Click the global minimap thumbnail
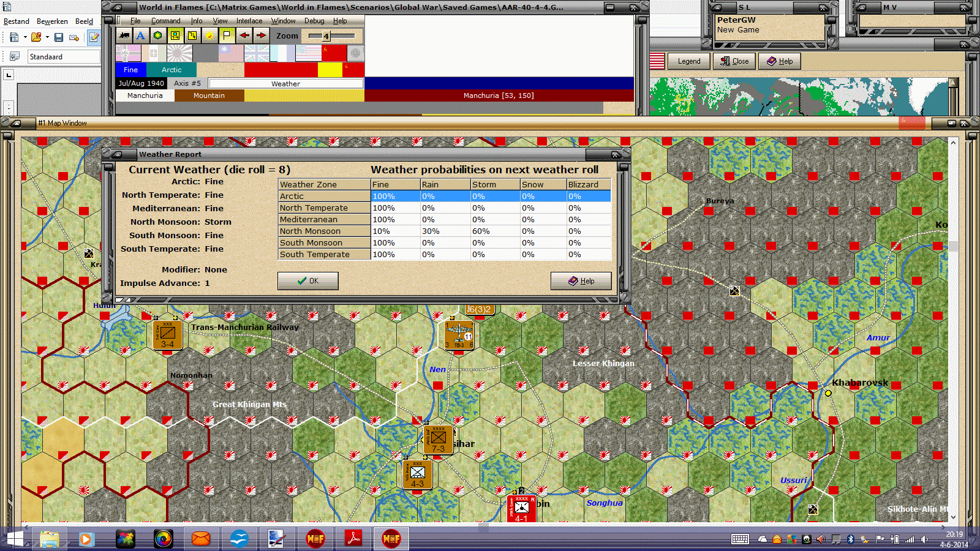This screenshot has height=551, width=980. [799, 97]
